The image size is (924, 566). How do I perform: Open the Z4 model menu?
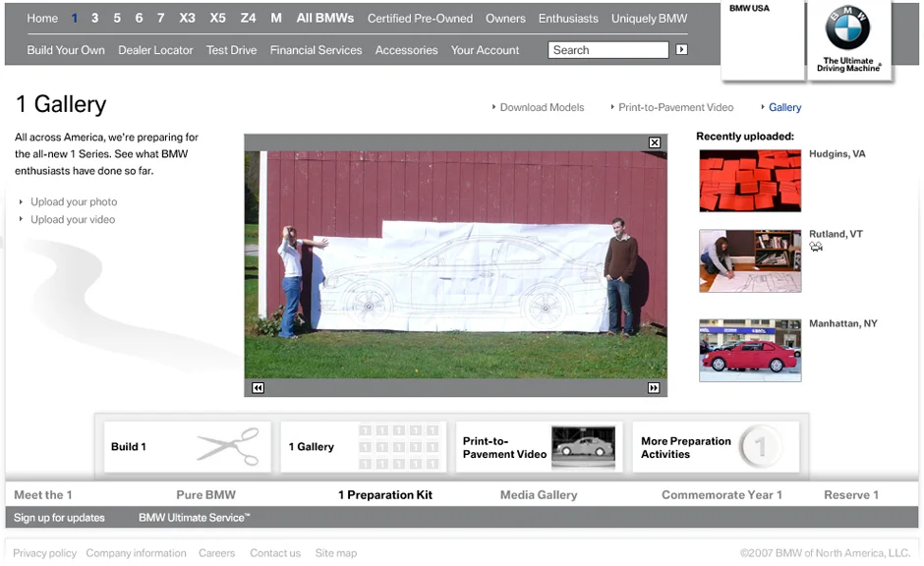248,19
